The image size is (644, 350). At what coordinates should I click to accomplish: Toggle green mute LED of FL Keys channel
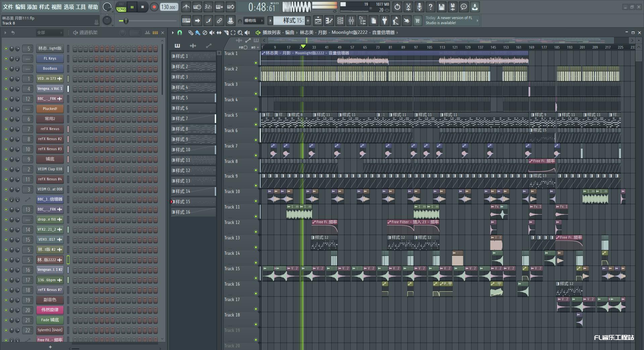point(6,59)
